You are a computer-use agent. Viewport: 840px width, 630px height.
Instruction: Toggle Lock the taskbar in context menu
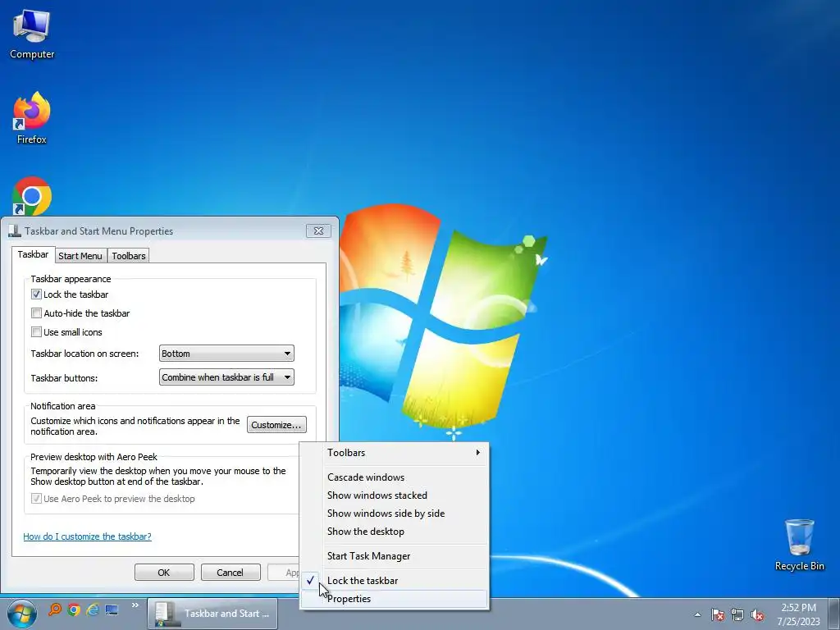click(395, 581)
